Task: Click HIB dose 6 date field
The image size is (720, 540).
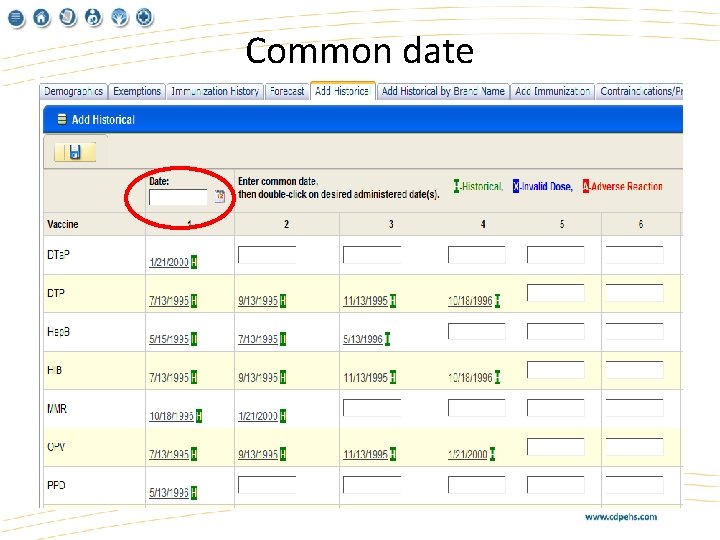Action: pos(635,370)
